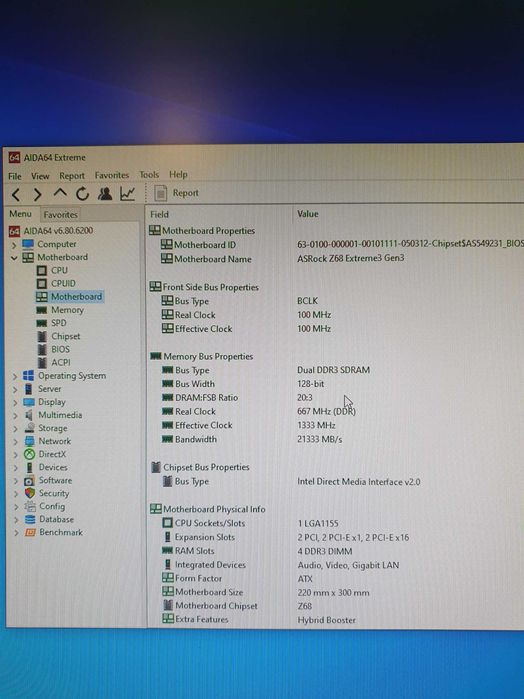Go up one level with the up arrow toolbar button
Image resolution: width=524 pixels, height=699 pixels.
(x=60, y=193)
